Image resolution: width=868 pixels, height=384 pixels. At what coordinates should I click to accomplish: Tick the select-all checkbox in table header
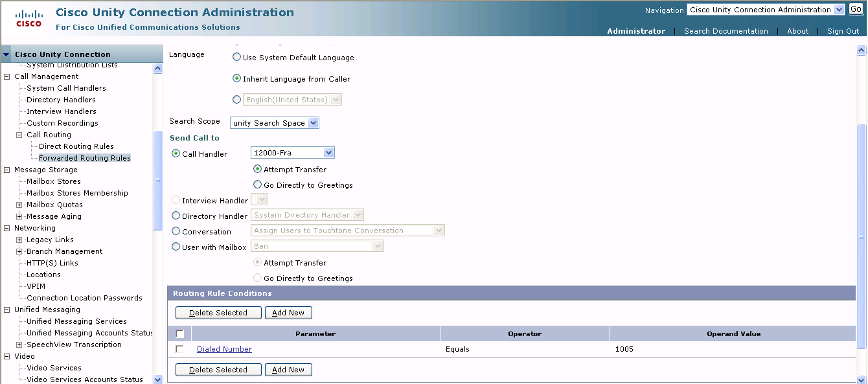tap(179, 334)
